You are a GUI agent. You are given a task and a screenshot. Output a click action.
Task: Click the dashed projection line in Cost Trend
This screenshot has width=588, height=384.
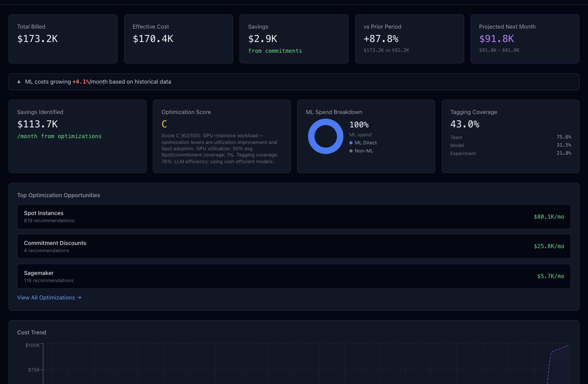point(559,349)
